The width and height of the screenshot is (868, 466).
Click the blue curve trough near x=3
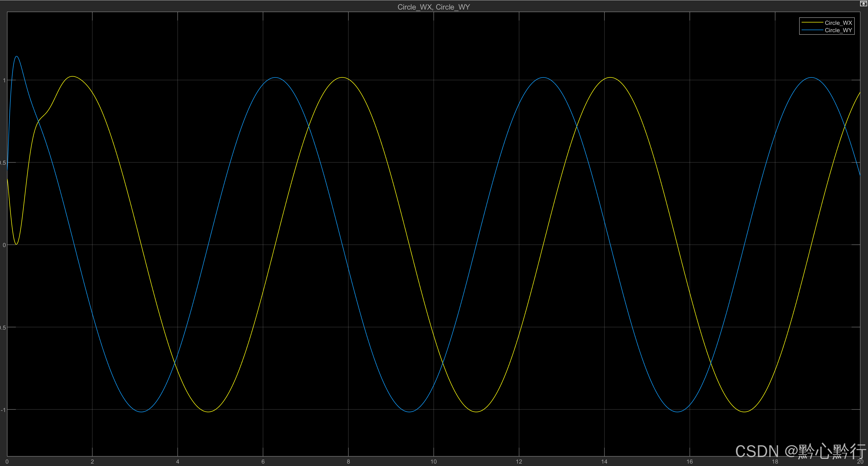141,412
